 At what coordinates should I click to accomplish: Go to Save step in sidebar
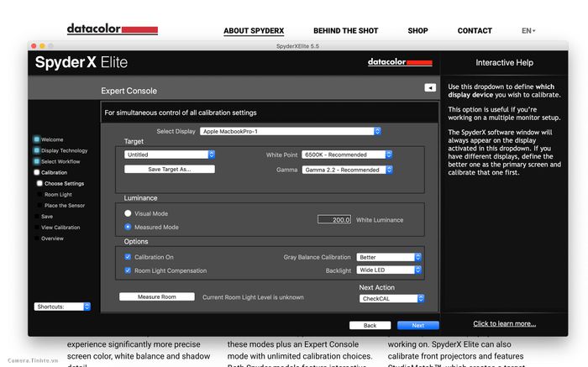pos(47,217)
